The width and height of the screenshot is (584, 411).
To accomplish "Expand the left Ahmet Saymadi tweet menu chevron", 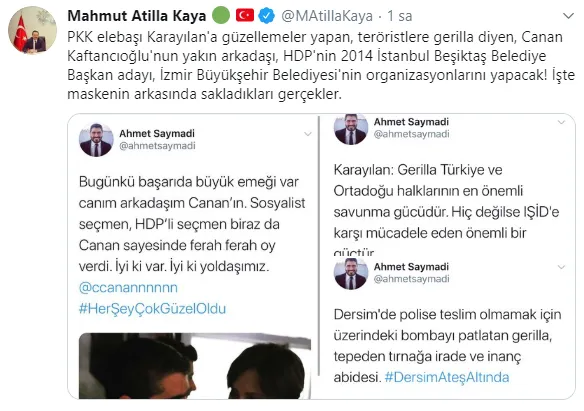I will coord(308,134).
